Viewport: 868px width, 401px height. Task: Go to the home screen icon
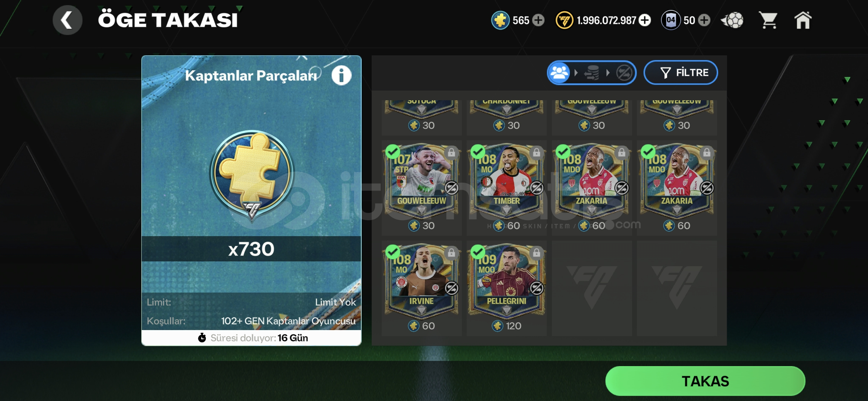[x=803, y=20]
